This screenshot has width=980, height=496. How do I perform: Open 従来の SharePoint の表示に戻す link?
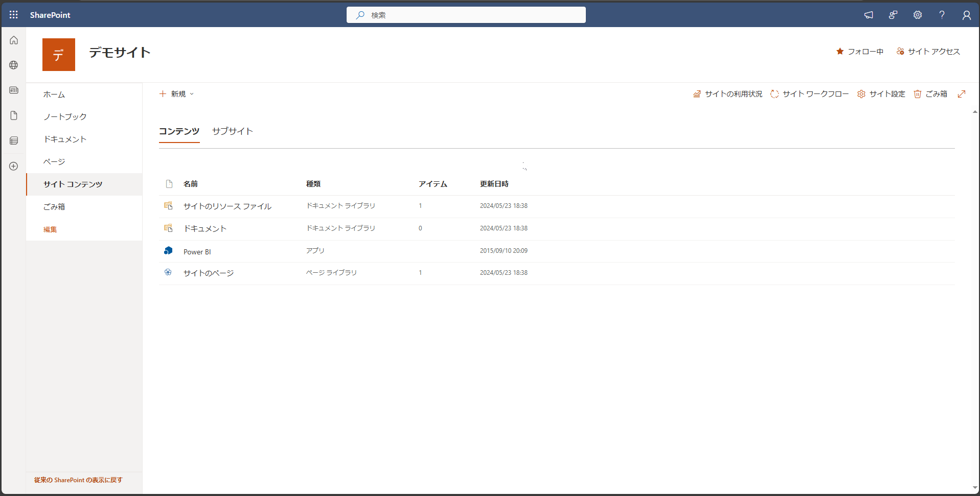point(77,480)
